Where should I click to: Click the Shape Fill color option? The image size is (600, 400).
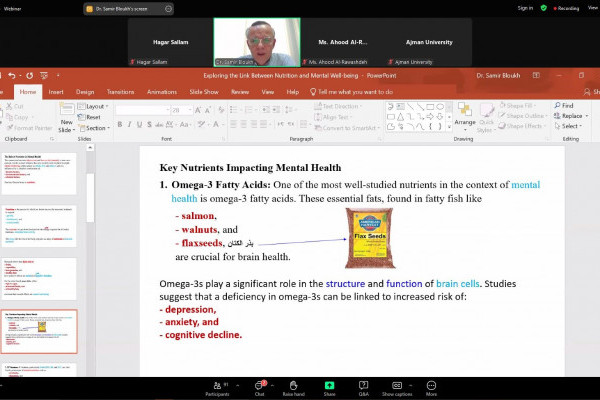coord(523,105)
